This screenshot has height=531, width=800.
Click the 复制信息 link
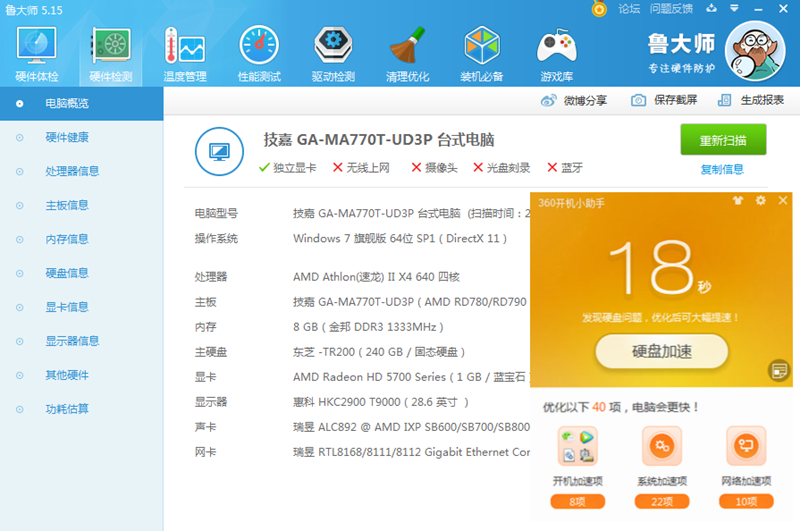[x=722, y=169]
